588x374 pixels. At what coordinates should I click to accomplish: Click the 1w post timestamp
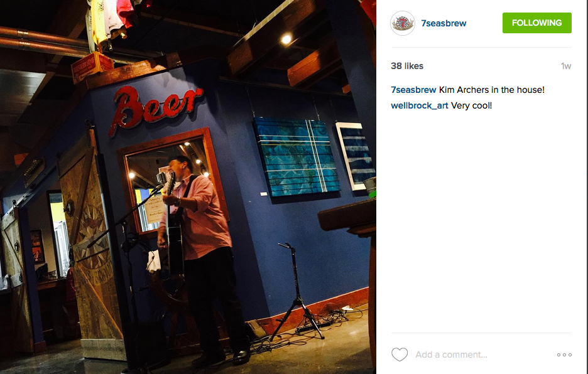[x=566, y=67]
